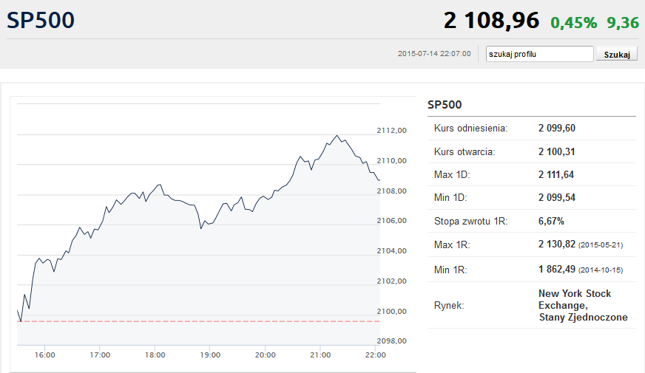645x373 pixels.
Task: Click the 'Rynek:' label
Action: click(x=449, y=306)
